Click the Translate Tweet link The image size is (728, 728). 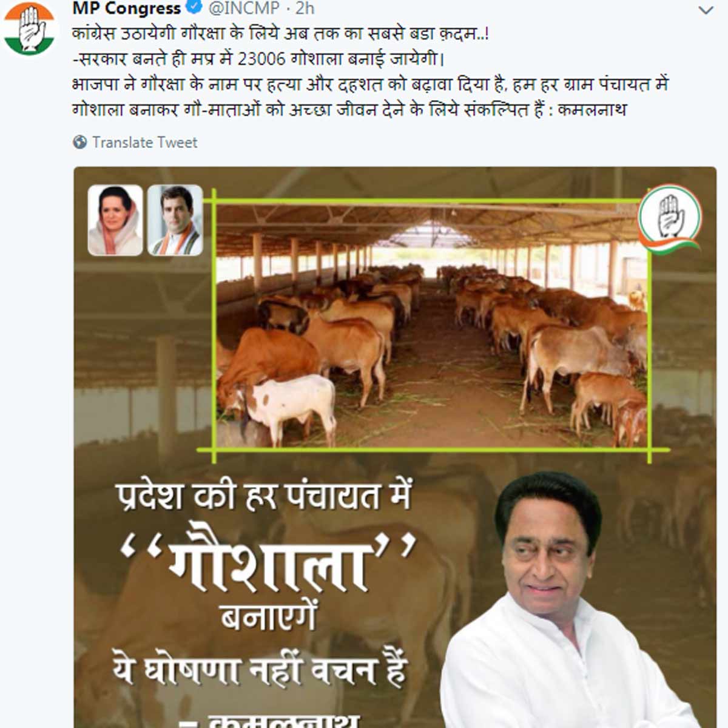coord(145,143)
